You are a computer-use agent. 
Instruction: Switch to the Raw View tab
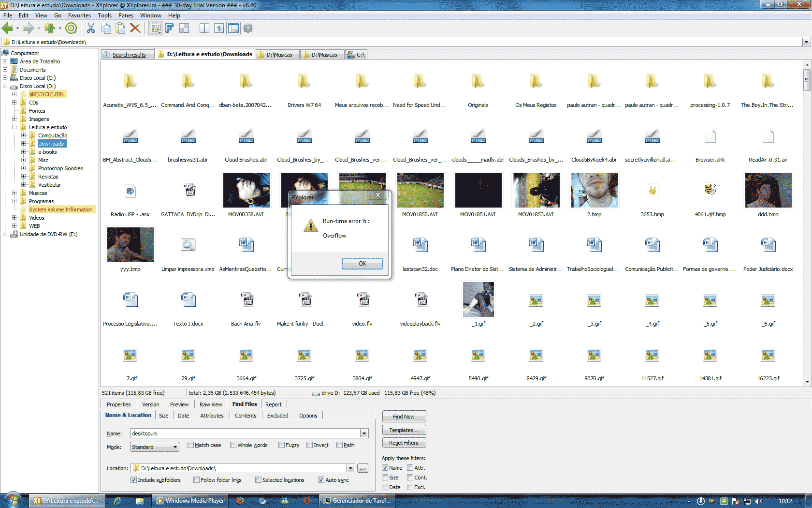coord(211,404)
